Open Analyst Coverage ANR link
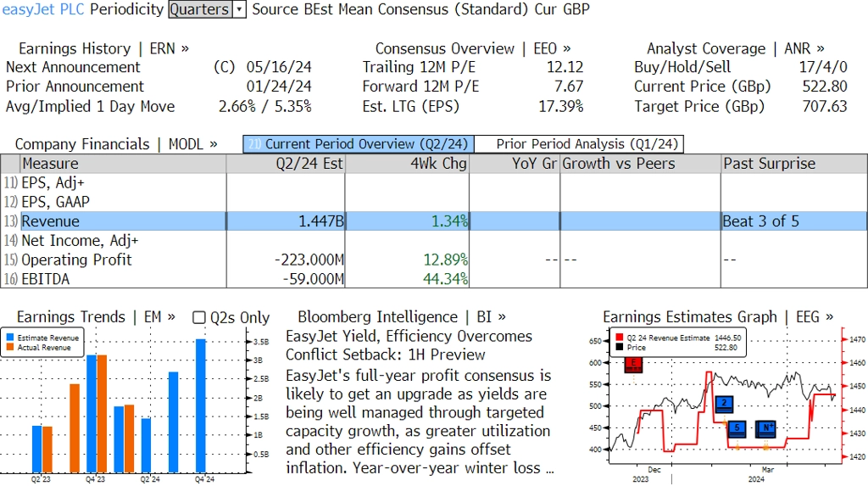This screenshot has width=868, height=486. click(735, 48)
